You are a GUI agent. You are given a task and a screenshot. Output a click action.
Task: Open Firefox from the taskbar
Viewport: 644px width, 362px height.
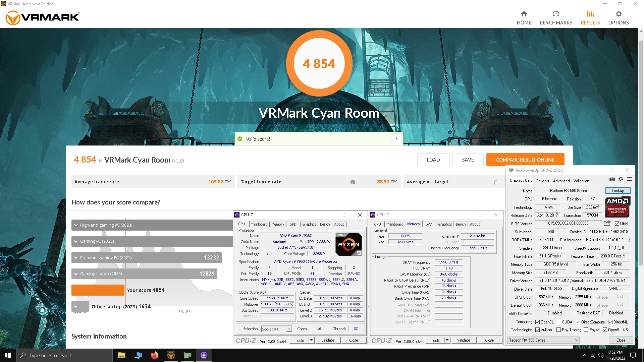coord(154,355)
